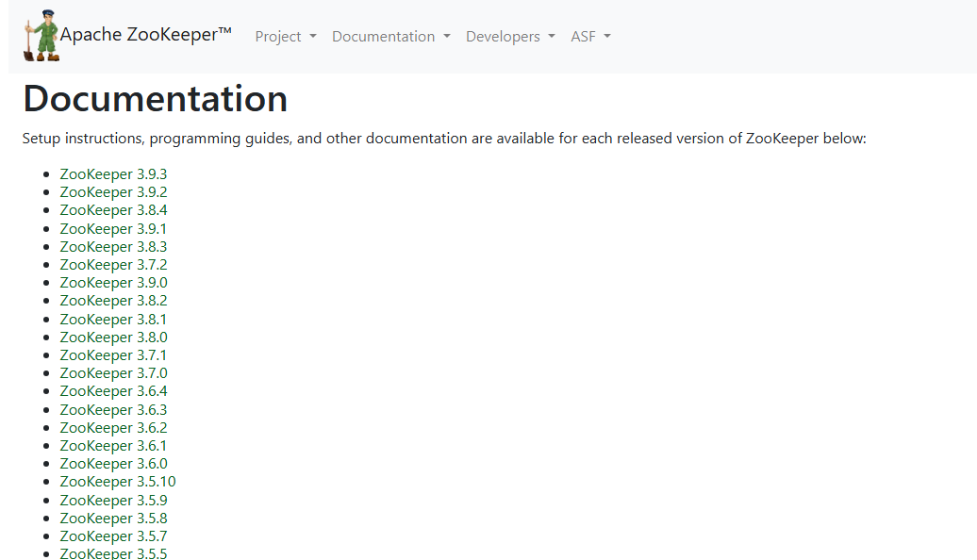Viewport: 977px width, 560px height.
Task: Click the ZooKeeper mascot logo
Action: click(x=41, y=36)
